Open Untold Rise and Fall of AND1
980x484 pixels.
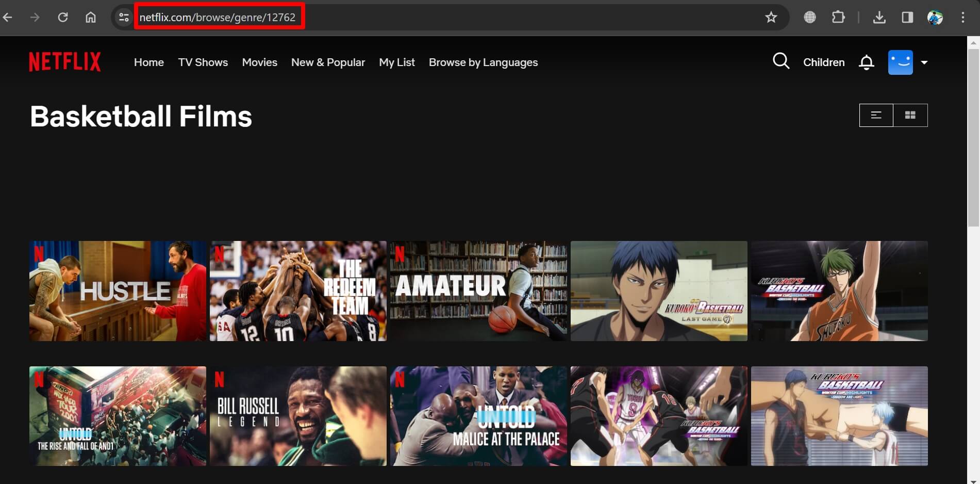(x=118, y=416)
